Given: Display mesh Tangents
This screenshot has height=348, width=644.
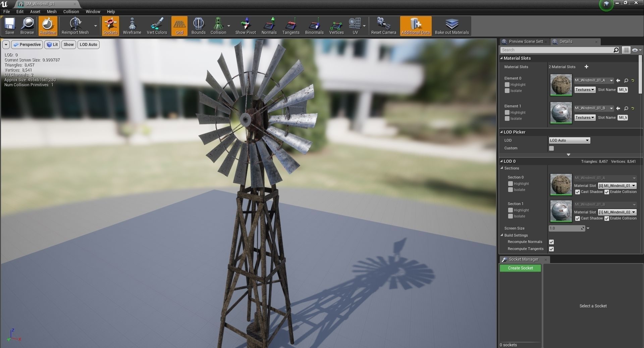Looking at the screenshot, I should [x=291, y=26].
